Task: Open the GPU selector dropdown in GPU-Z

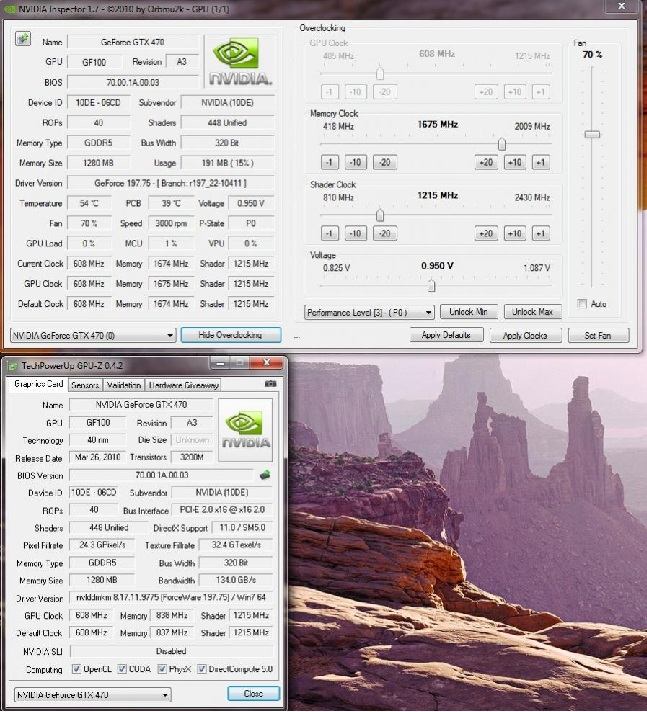Action: click(x=93, y=695)
